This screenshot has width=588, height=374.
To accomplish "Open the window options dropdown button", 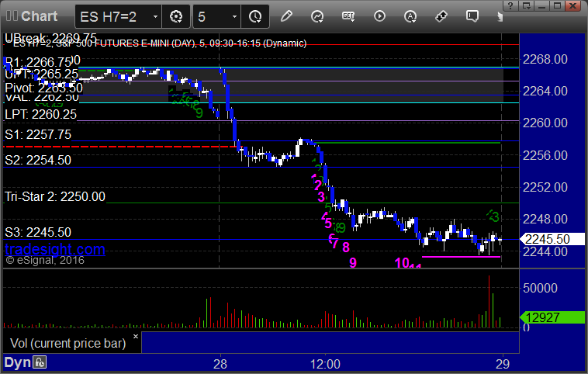I will (x=526, y=5).
